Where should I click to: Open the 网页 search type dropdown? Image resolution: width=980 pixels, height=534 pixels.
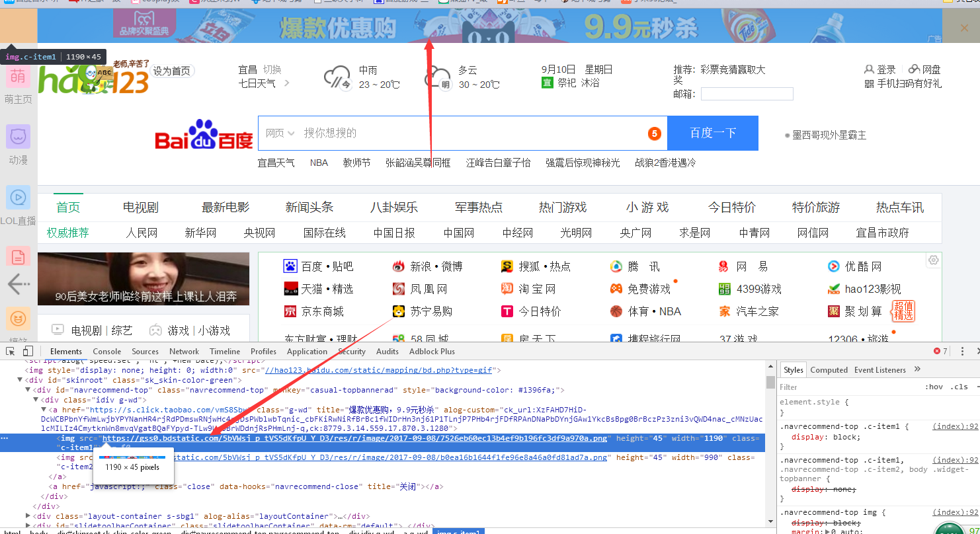pos(280,133)
